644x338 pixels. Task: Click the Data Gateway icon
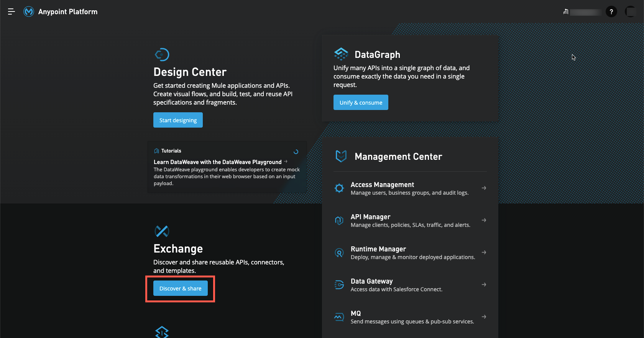pos(339,285)
